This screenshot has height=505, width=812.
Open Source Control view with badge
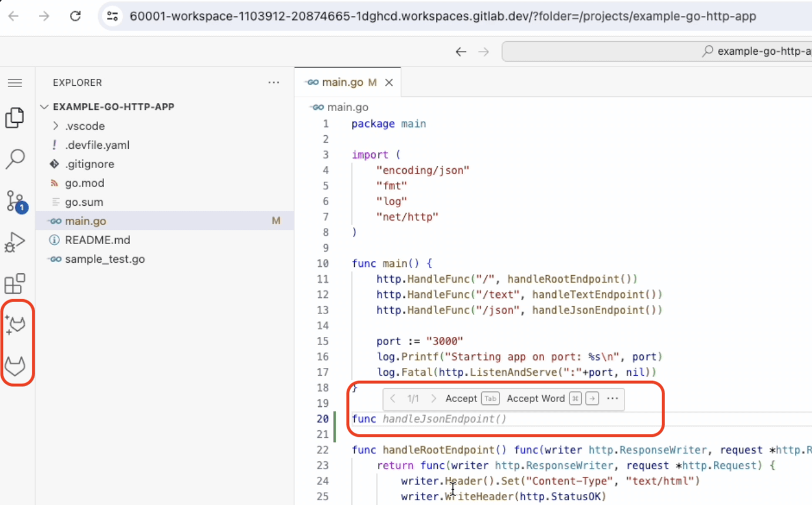tap(15, 200)
